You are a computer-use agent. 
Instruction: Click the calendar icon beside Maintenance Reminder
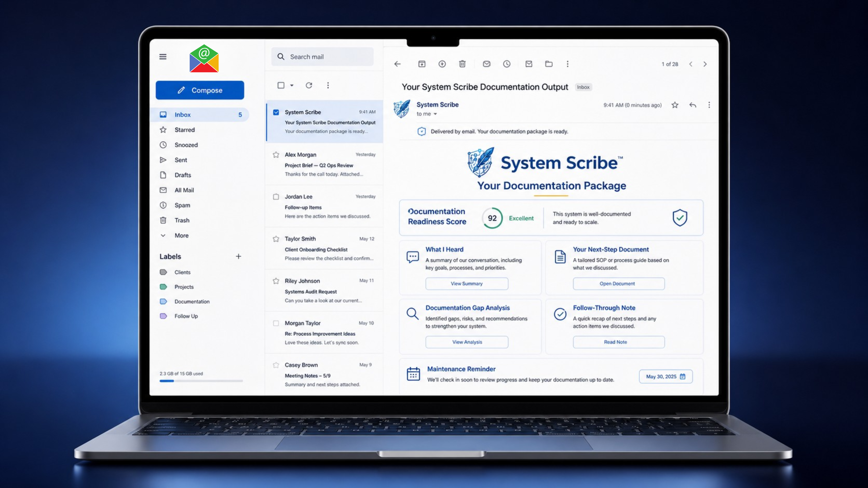click(x=414, y=374)
